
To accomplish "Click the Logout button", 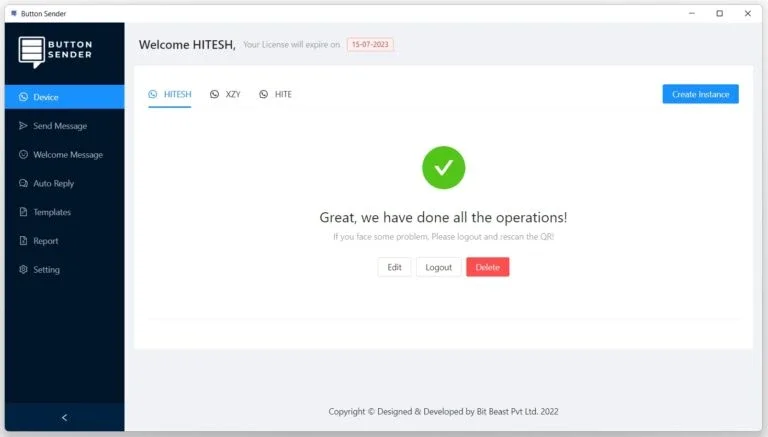I will (438, 267).
